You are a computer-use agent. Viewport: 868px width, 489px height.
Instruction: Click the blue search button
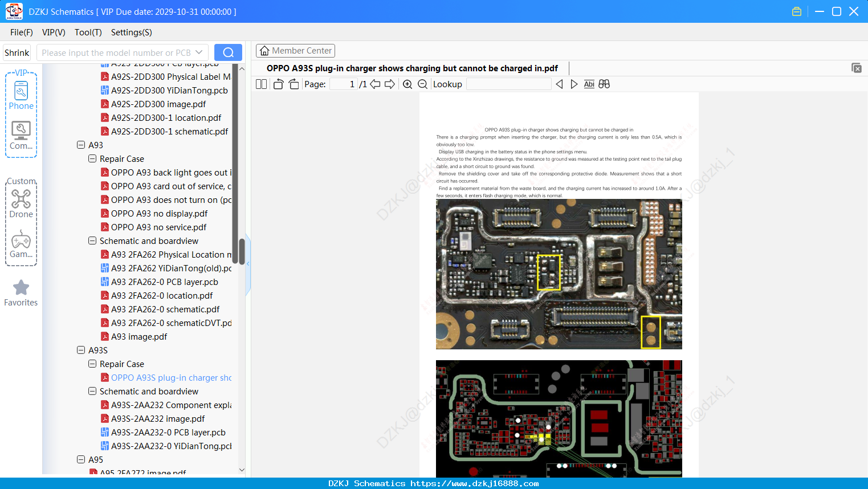tap(228, 52)
